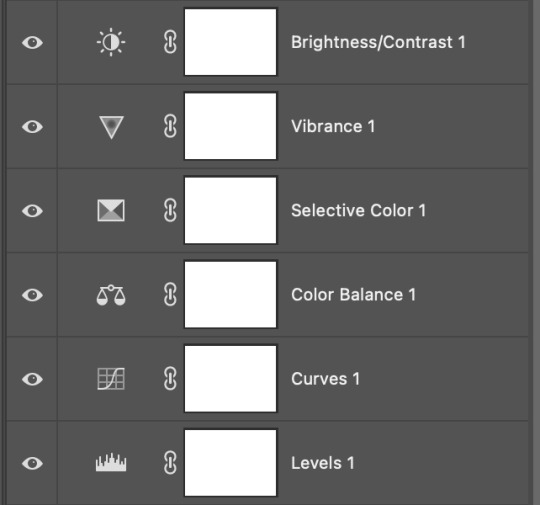
Task: Click the Selective Color adjustment icon
Action: [x=111, y=210]
